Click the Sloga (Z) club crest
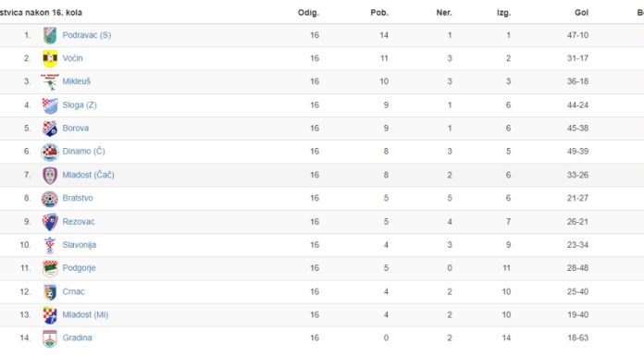 pos(50,105)
